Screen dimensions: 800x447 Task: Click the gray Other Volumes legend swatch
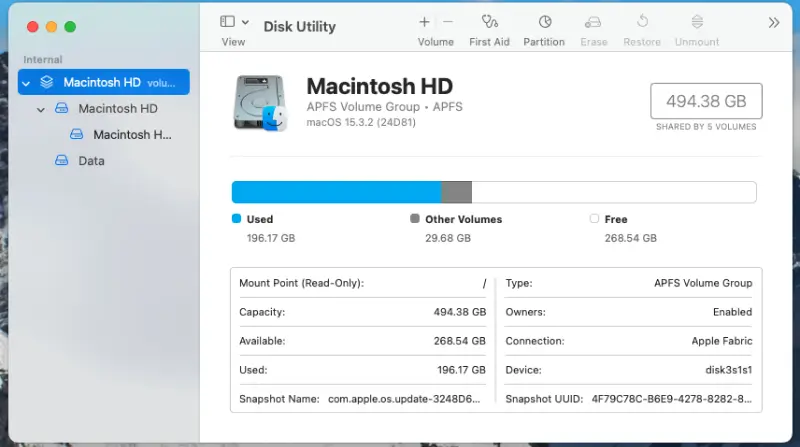tap(415, 218)
